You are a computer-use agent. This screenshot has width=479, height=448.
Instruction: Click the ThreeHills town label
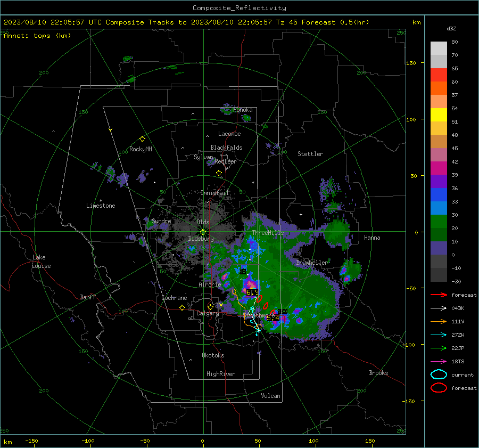tap(268, 233)
